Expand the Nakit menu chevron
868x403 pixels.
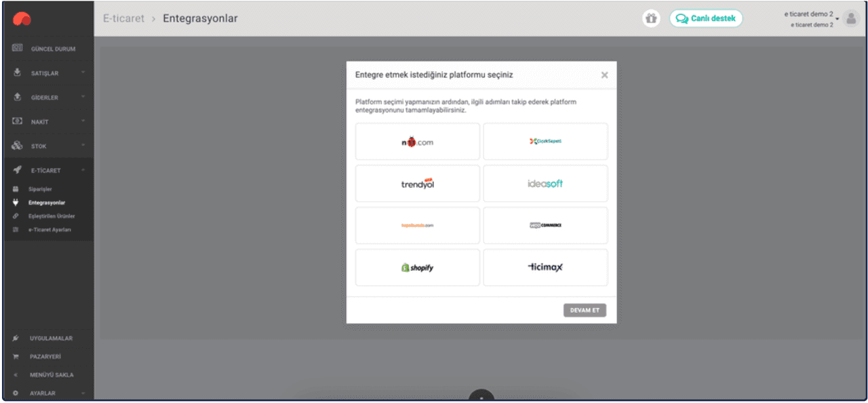click(x=83, y=121)
